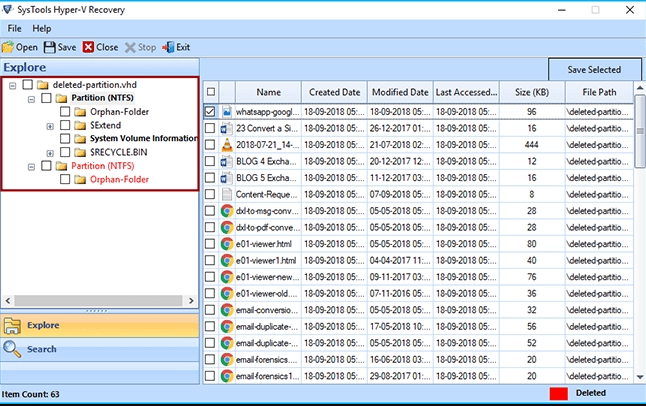
Task: Click the Save disk icon
Action: pyautogui.click(x=50, y=47)
